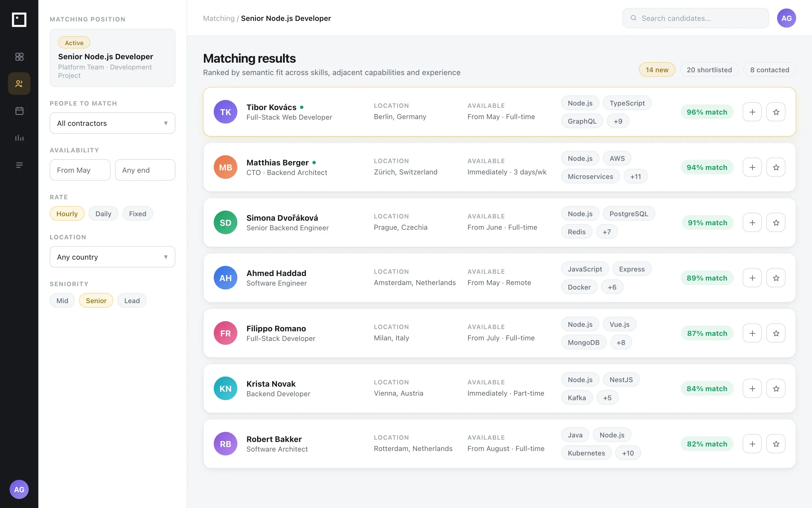Toggle the Mid seniority chip
Screen dimensions: 812x508
click(62, 300)
